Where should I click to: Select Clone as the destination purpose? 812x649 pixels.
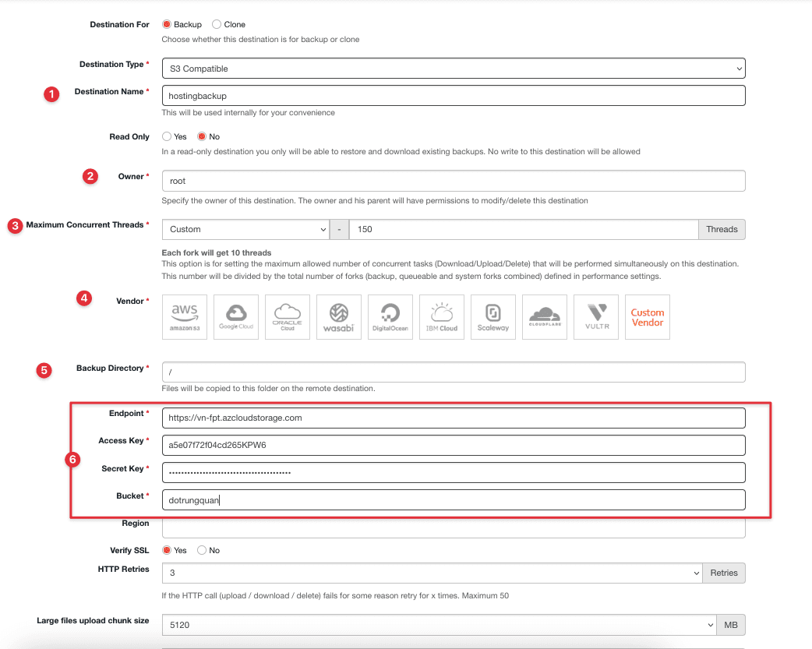217,25
